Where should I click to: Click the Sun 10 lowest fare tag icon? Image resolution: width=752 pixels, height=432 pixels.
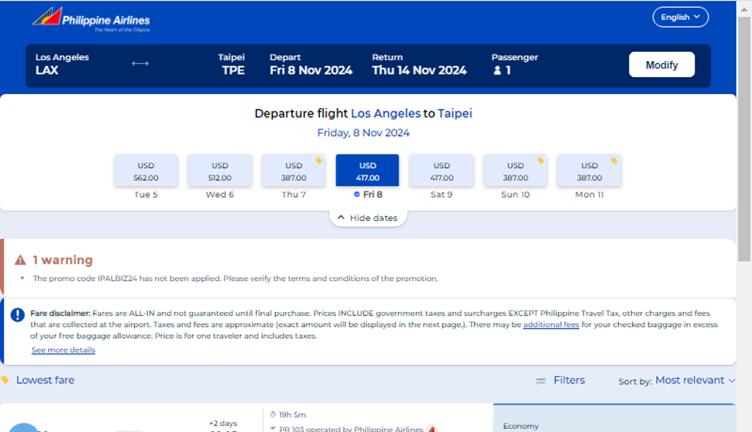(540, 161)
